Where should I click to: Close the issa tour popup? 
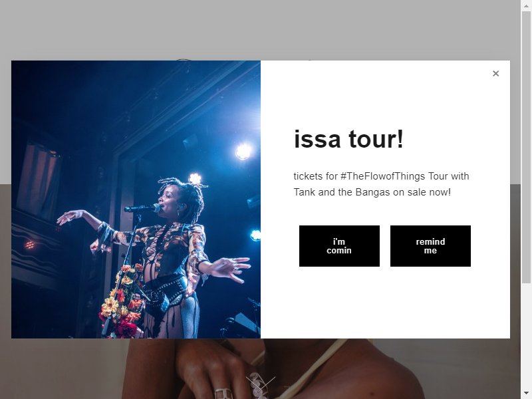pyautogui.click(x=495, y=73)
